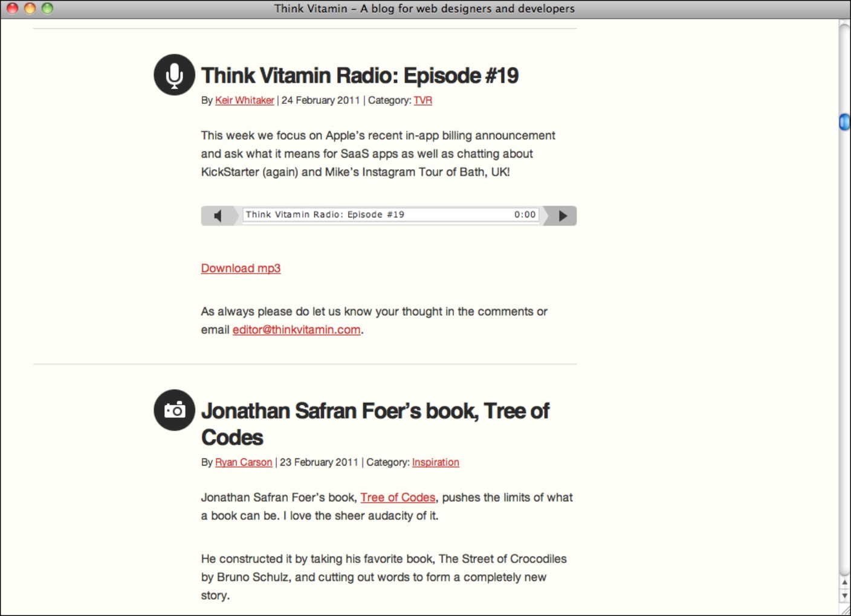
Task: Click the date 24 February 2011
Action: tap(320, 100)
